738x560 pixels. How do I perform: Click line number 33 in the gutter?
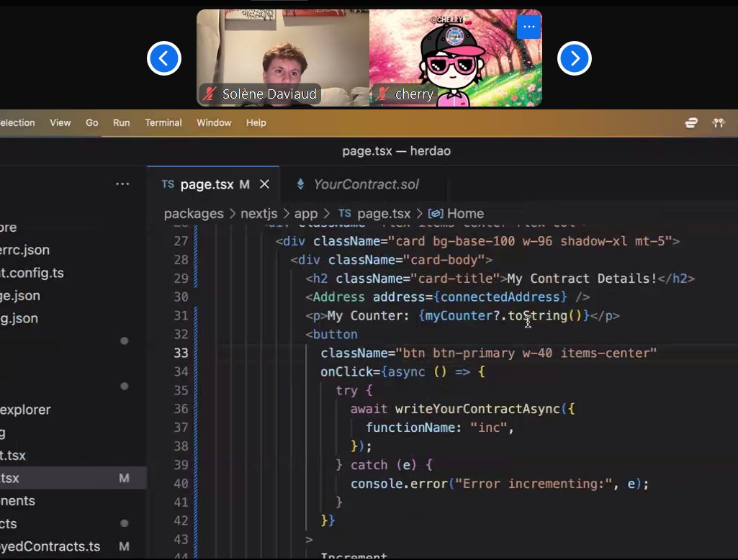pyautogui.click(x=181, y=353)
